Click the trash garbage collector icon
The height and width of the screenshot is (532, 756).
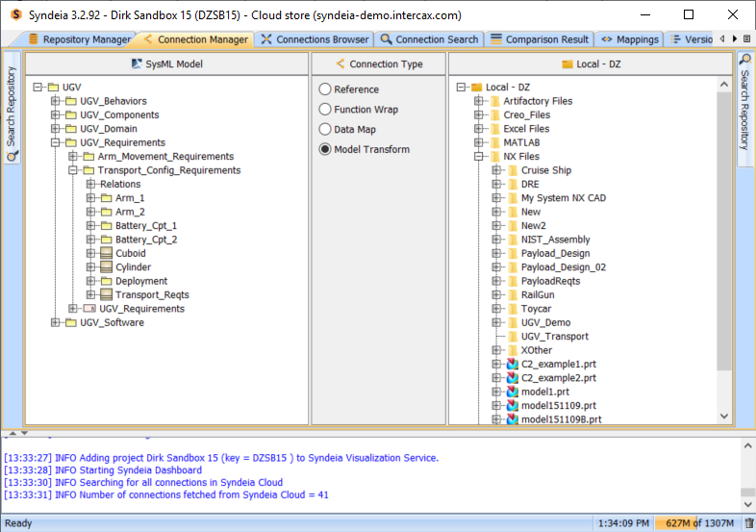click(748, 523)
